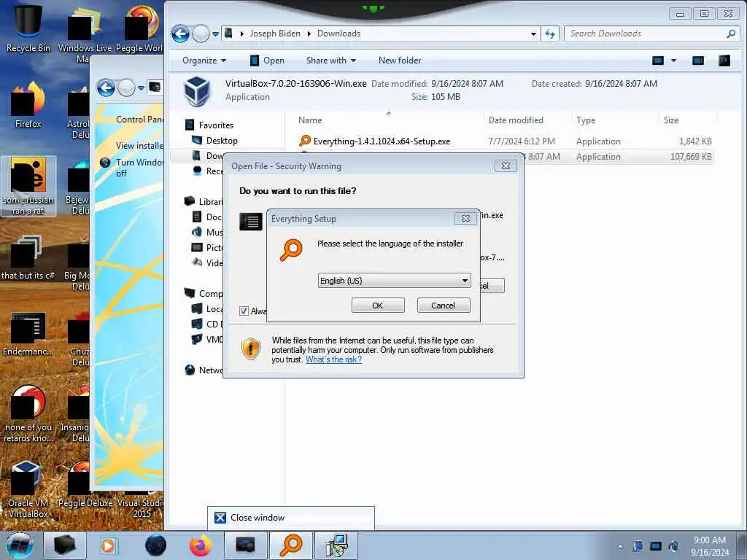The width and height of the screenshot is (747, 560).
Task: Select Network in the navigation pane
Action: (205, 370)
